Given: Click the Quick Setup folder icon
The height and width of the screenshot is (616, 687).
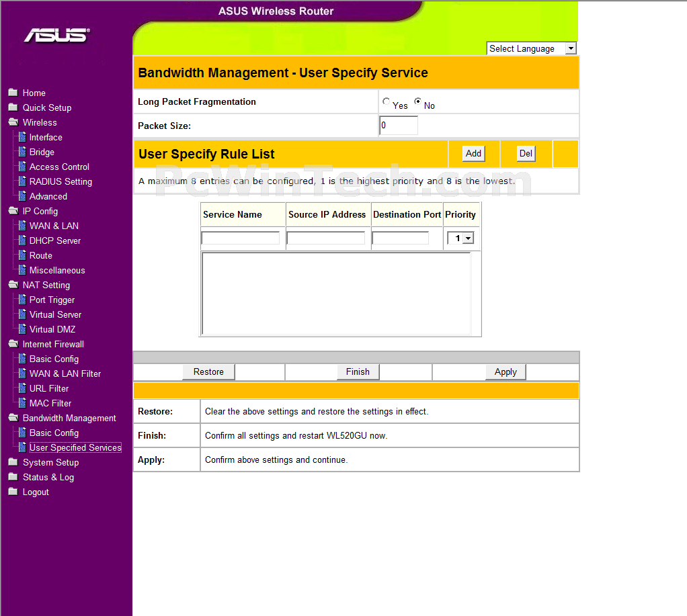Looking at the screenshot, I should click(x=13, y=107).
